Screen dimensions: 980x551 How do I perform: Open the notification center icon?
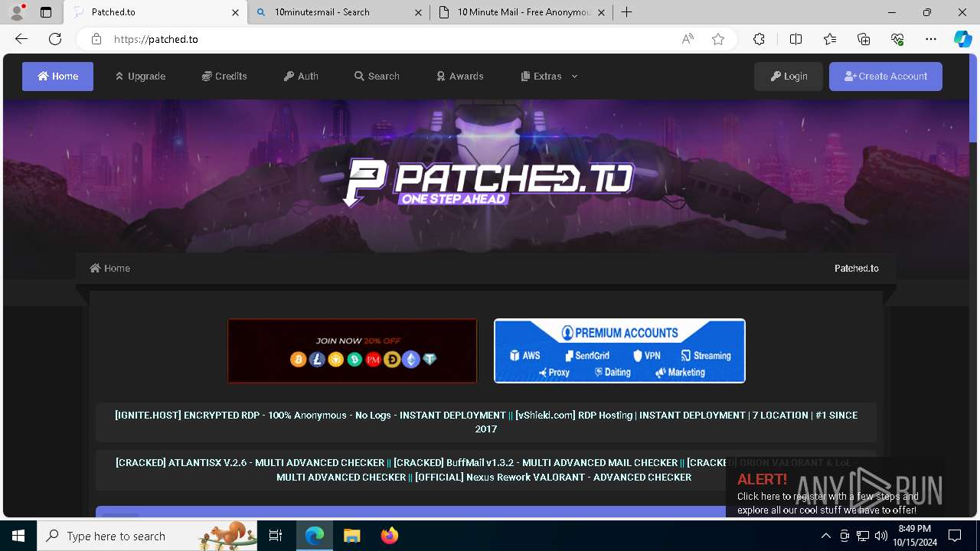[x=955, y=536]
